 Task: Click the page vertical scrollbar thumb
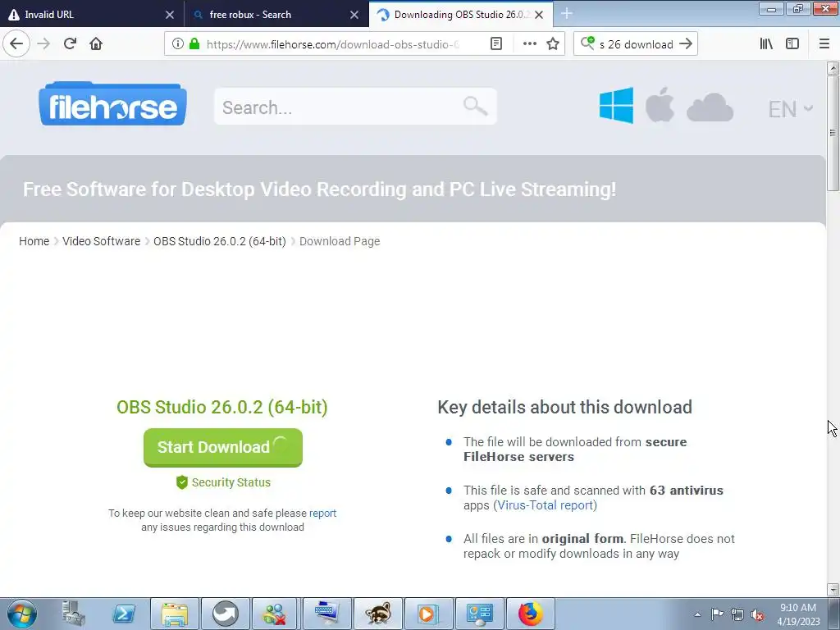pyautogui.click(x=833, y=132)
